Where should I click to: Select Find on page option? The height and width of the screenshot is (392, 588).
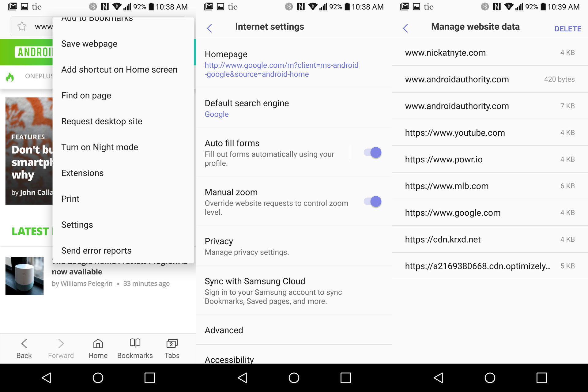click(x=86, y=95)
